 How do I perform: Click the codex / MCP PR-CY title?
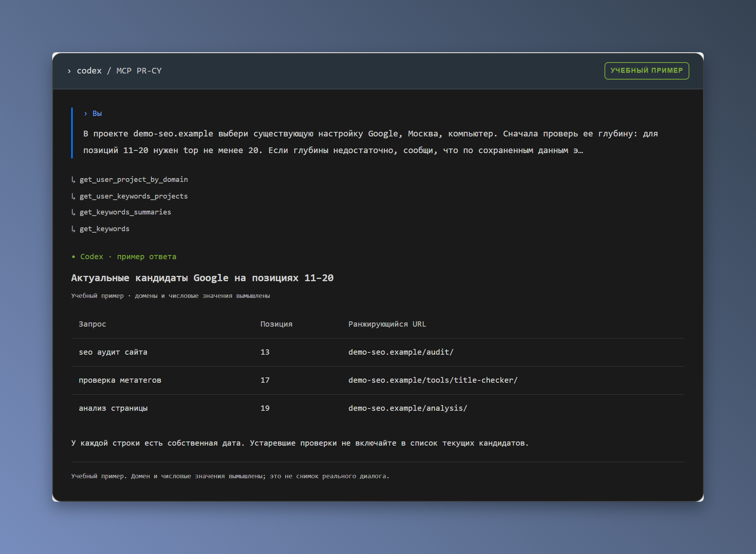coord(119,71)
